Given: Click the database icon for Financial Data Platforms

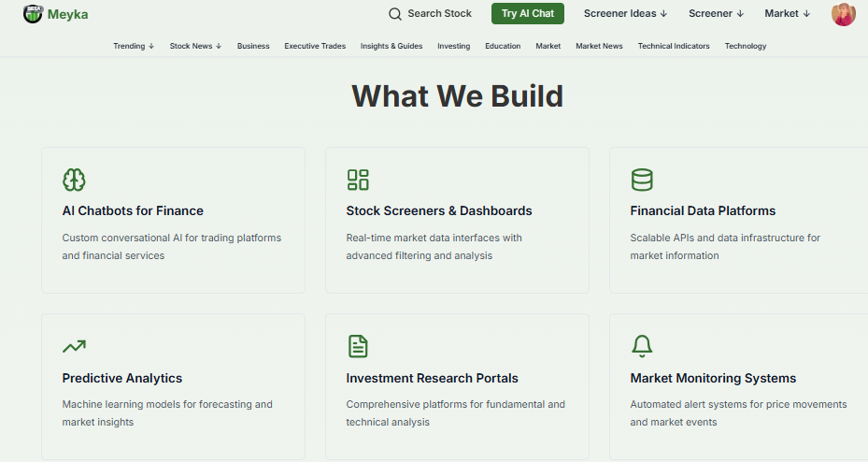Looking at the screenshot, I should coord(642,180).
